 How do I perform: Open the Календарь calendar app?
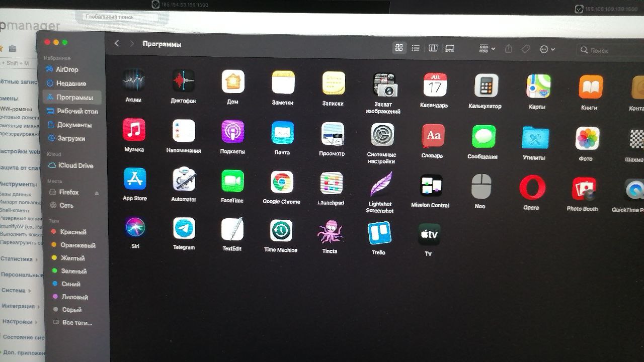435,85
